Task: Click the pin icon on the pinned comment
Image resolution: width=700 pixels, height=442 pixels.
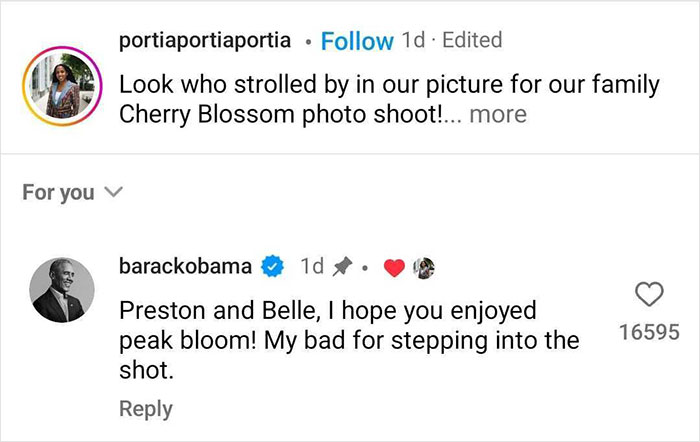Action: (x=343, y=267)
